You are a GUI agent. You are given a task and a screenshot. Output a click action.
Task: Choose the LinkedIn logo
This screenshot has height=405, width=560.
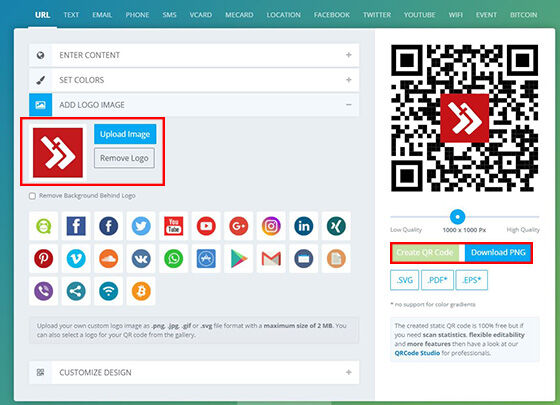(304, 226)
